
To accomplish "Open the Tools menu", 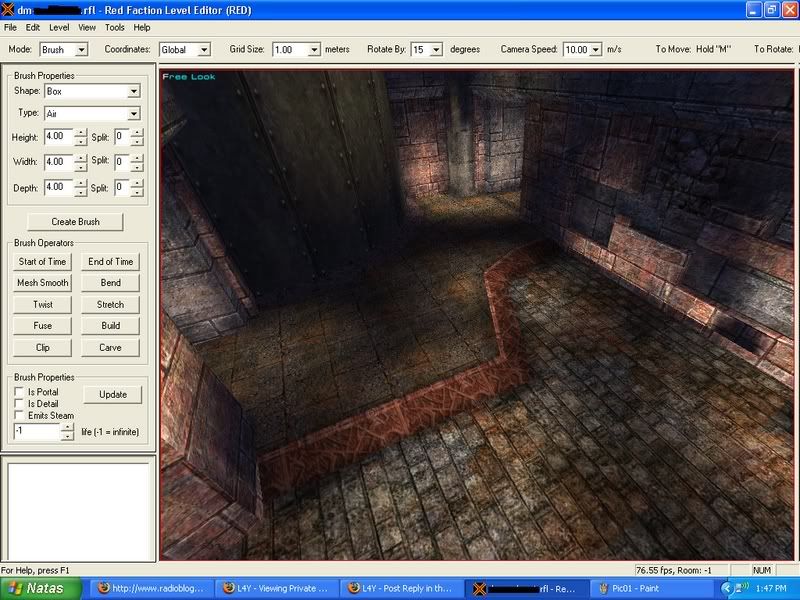I will (115, 28).
